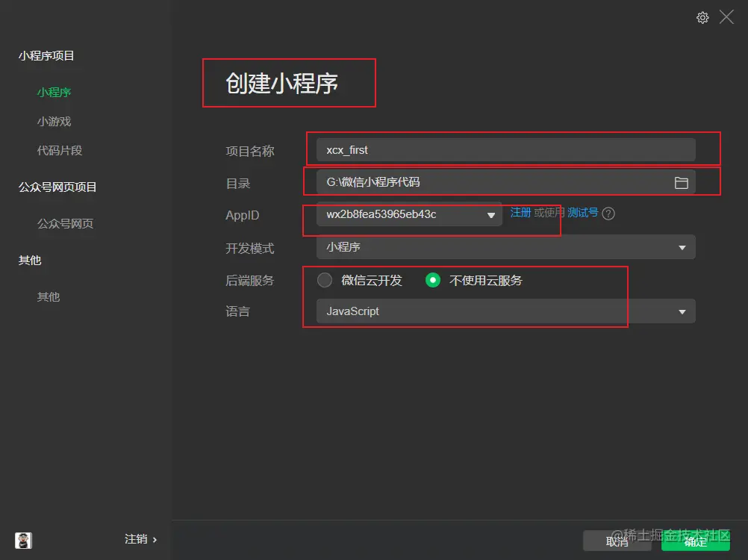
Task: Open the folder browser for 目录 directory
Action: coord(681,182)
